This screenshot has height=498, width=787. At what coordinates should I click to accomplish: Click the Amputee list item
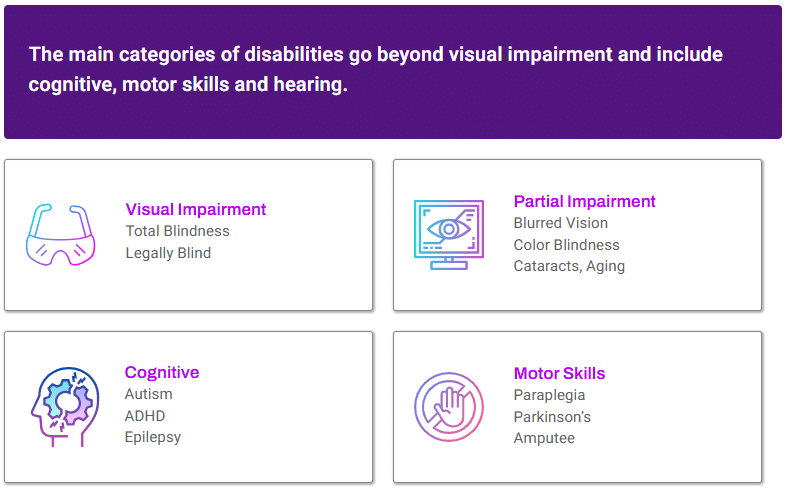point(544,438)
